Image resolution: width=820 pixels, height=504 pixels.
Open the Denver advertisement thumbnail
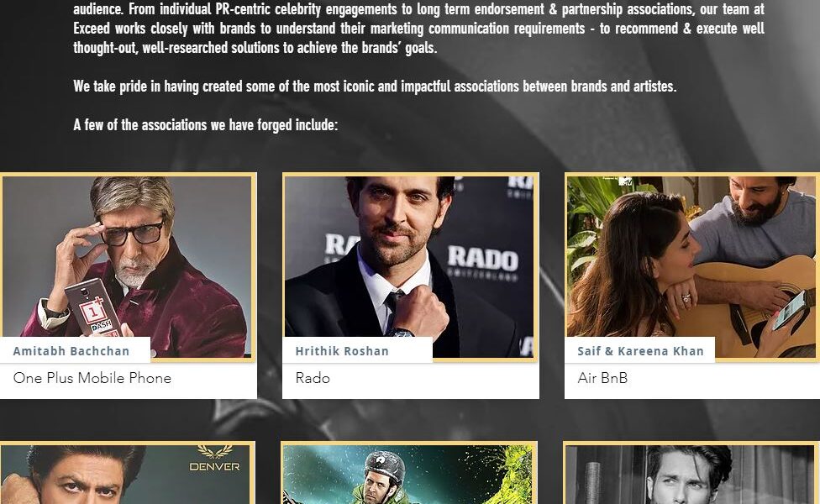click(127, 475)
